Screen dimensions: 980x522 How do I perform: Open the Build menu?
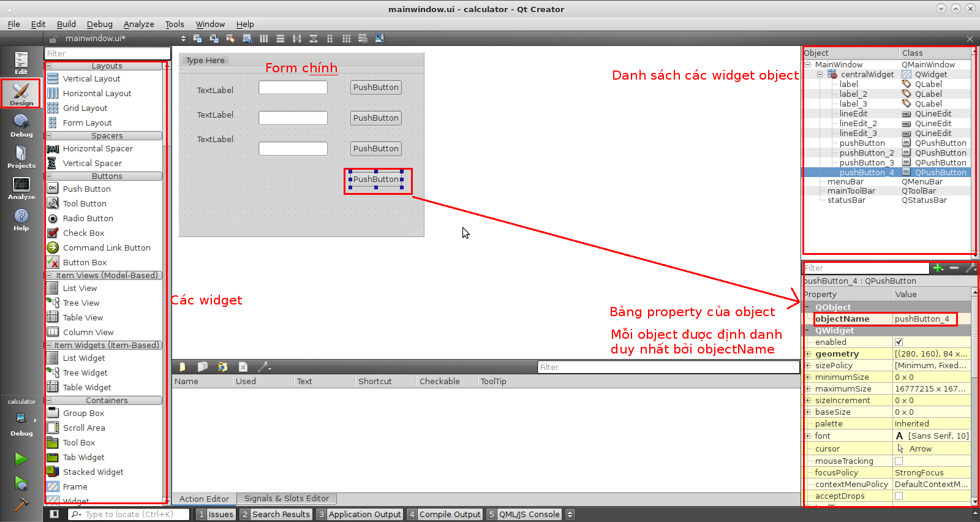(x=66, y=25)
